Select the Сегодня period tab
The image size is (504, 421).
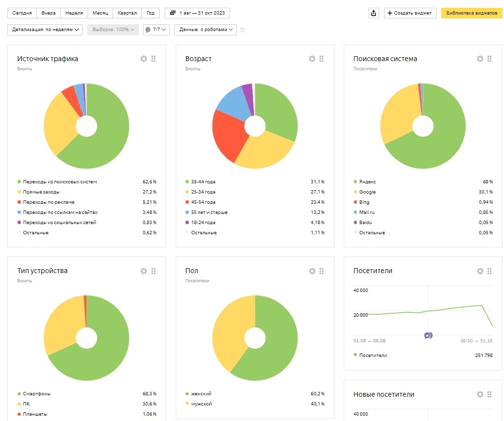click(22, 13)
